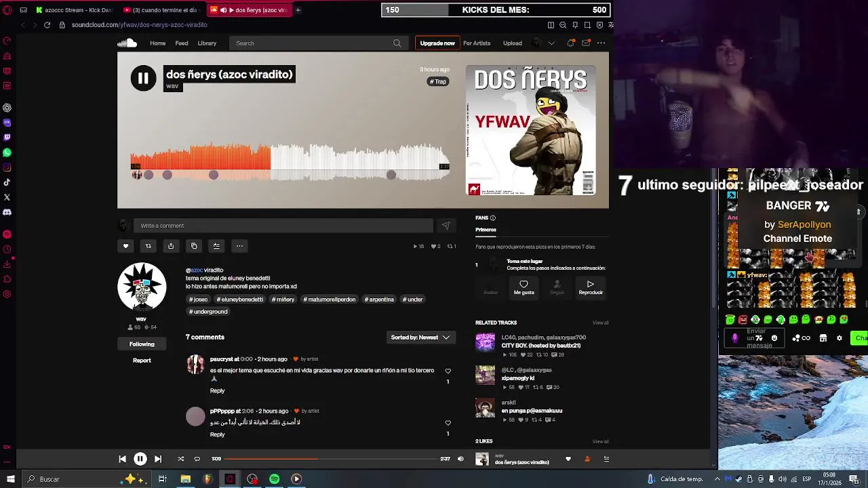Like the track with the heart icon under comment box
Image resolution: width=868 pixels, height=488 pixels.
[125, 246]
